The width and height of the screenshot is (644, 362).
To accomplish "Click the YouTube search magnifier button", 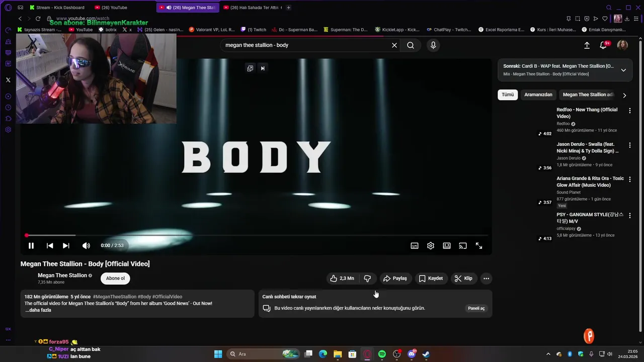I will click(411, 45).
